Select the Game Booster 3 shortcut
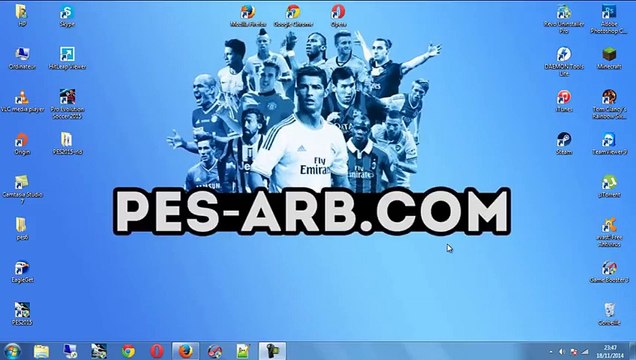The image size is (636, 360). 609,272
